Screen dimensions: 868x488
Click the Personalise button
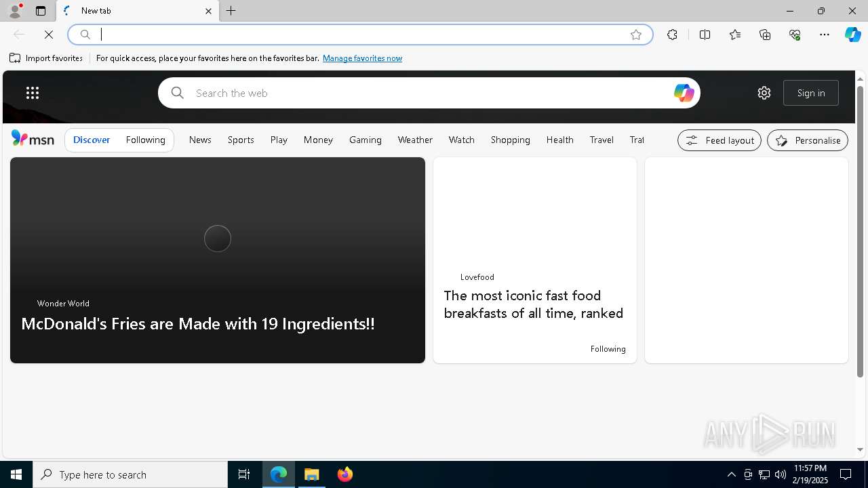pos(808,140)
